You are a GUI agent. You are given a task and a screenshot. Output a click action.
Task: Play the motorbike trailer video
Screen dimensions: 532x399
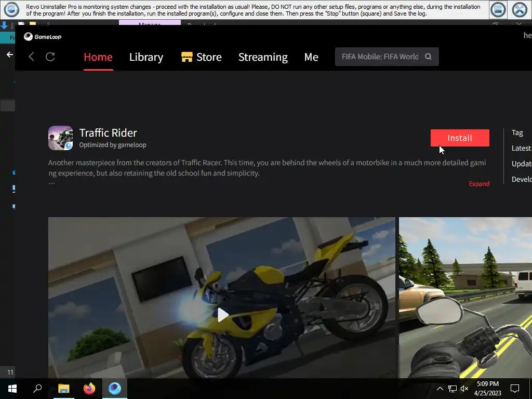click(222, 315)
